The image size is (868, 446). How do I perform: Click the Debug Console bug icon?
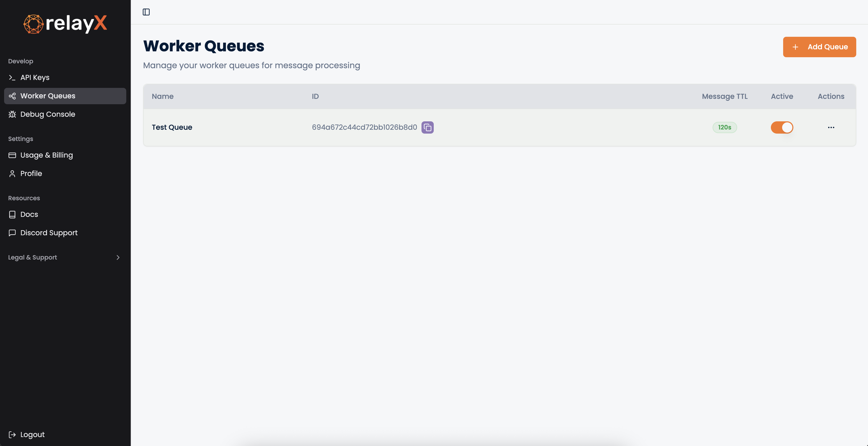[x=12, y=114]
